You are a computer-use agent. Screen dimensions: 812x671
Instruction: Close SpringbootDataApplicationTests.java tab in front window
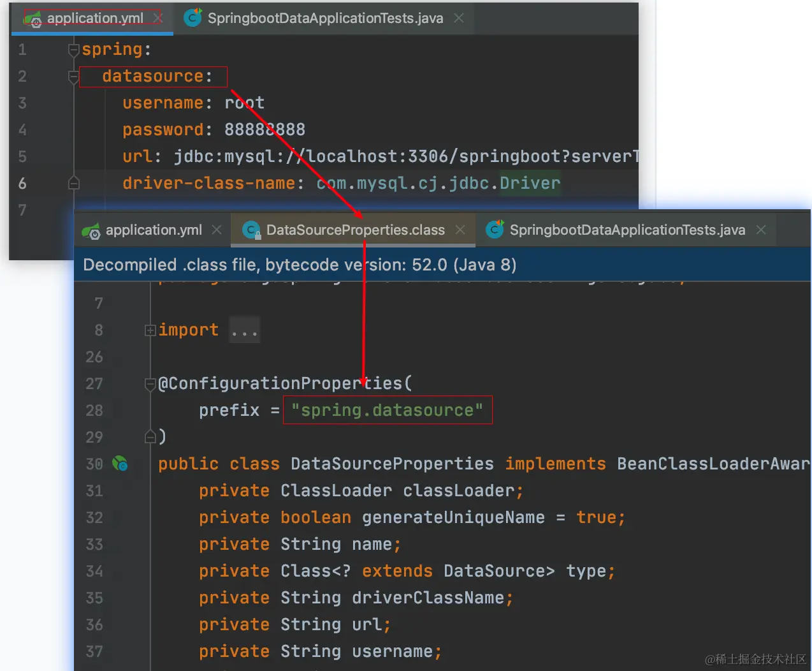click(761, 230)
